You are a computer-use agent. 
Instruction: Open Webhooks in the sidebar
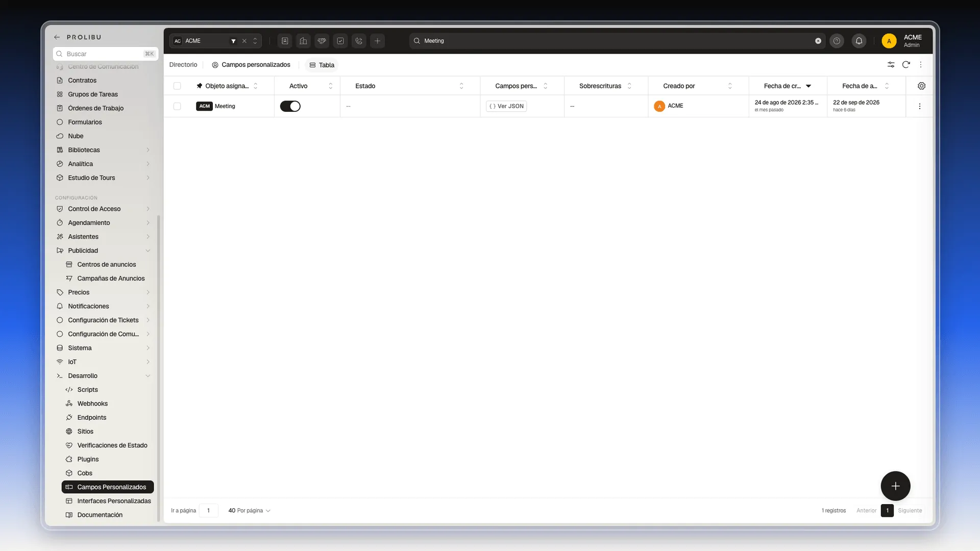[92, 404]
